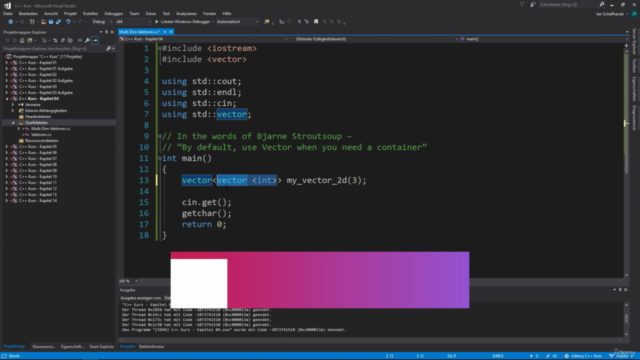Select the Vektoren.cc file
This screenshot has height=360, width=640.
tap(41, 135)
